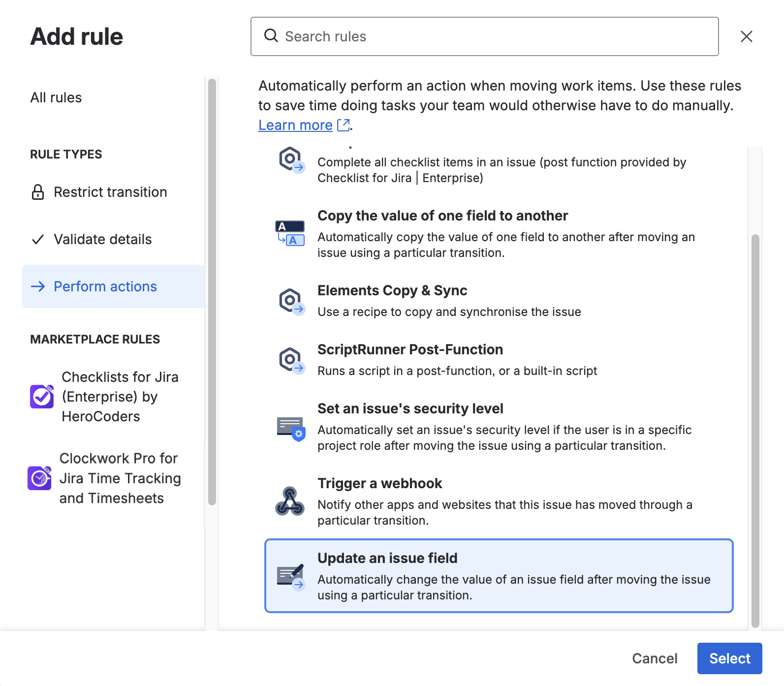This screenshot has width=784, height=686.
Task: Click the Trigger a webhook icon
Action: pyautogui.click(x=290, y=501)
